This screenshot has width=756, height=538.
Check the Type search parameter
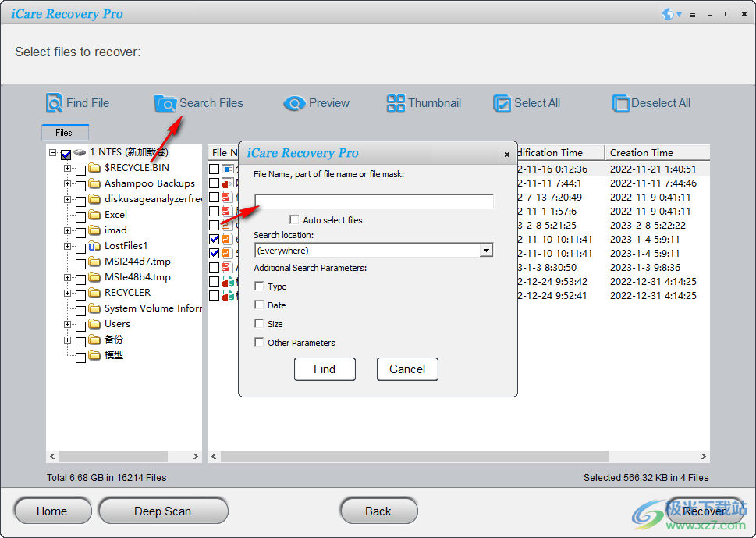pyautogui.click(x=259, y=286)
